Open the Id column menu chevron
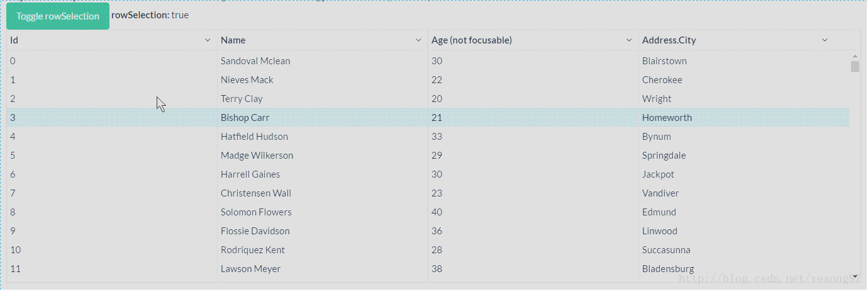The height and width of the screenshot is (291, 868). pos(208,40)
